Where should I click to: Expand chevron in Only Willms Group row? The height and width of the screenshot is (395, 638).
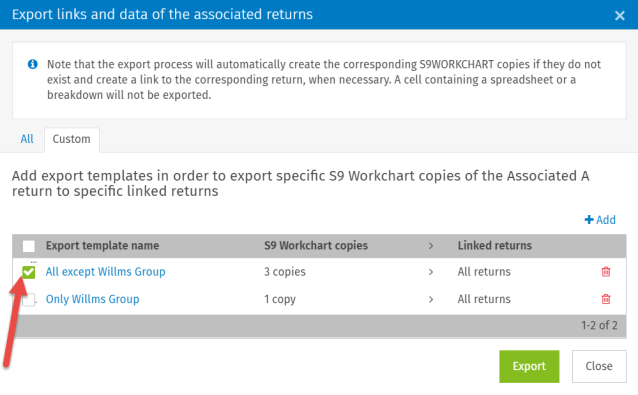431,299
